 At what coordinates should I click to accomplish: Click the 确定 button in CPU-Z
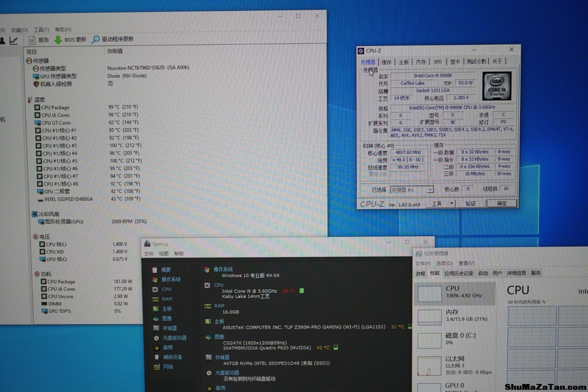[502, 203]
